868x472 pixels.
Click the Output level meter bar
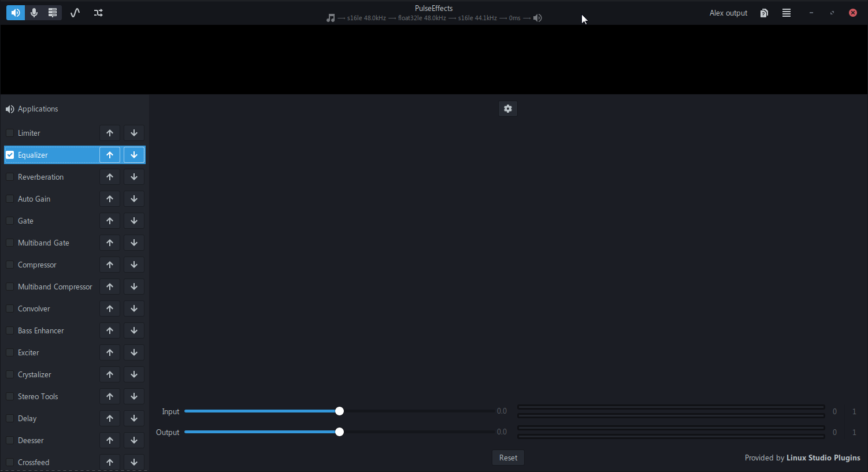point(671,432)
